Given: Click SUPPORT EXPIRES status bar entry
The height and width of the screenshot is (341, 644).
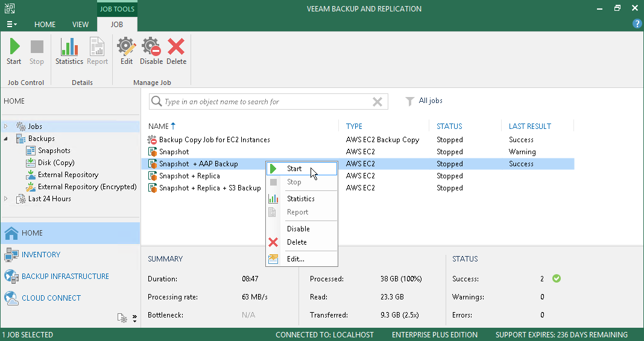Looking at the screenshot, I should tap(561, 335).
